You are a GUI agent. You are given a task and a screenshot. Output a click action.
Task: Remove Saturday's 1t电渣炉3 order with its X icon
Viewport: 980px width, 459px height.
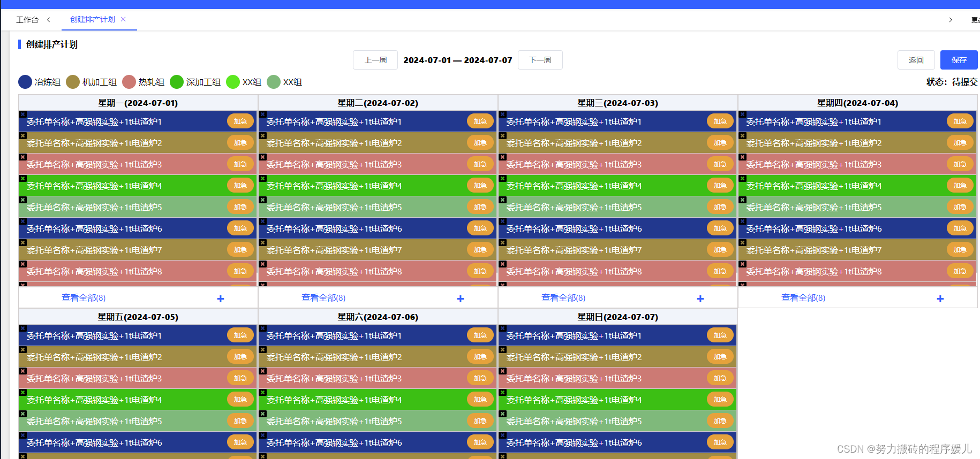tap(262, 371)
